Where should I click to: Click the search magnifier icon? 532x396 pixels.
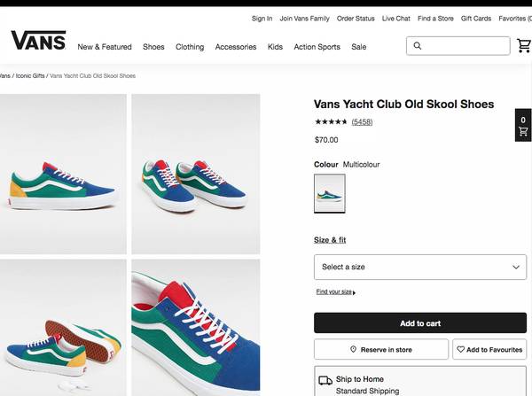point(418,46)
